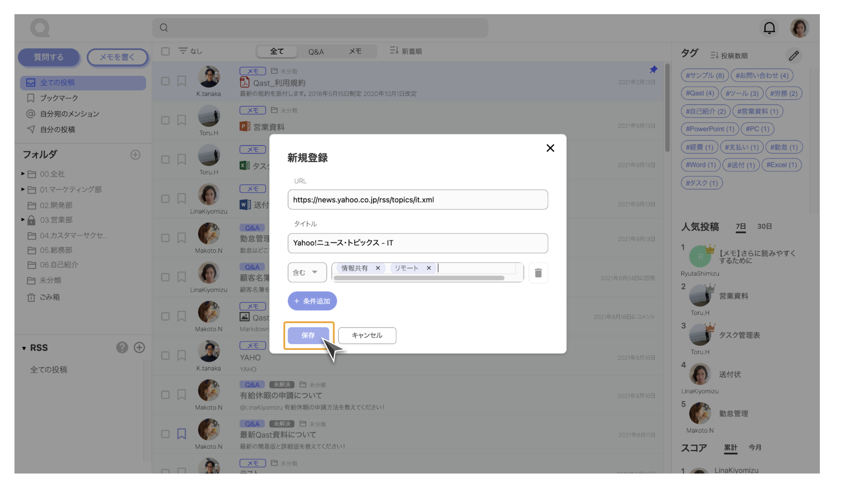Click the post list vertical scrollbar
This screenshot has width=868, height=488.
(x=667, y=108)
